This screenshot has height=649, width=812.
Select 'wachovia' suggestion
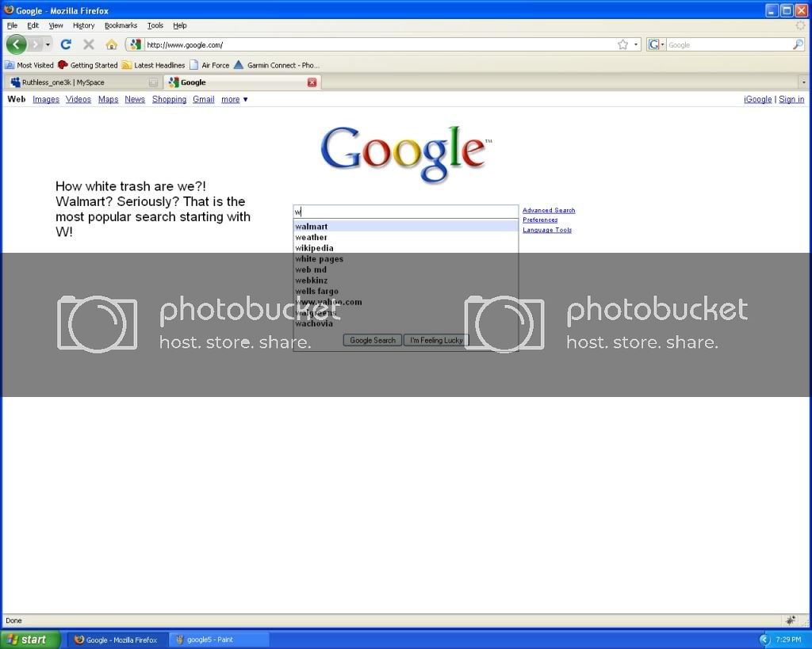coord(405,324)
